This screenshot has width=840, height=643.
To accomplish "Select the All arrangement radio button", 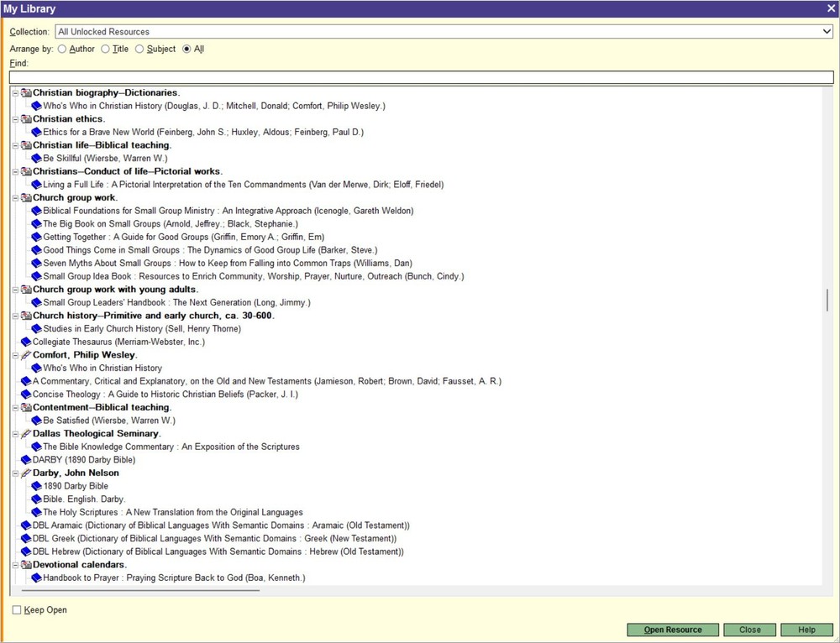I will coord(186,49).
